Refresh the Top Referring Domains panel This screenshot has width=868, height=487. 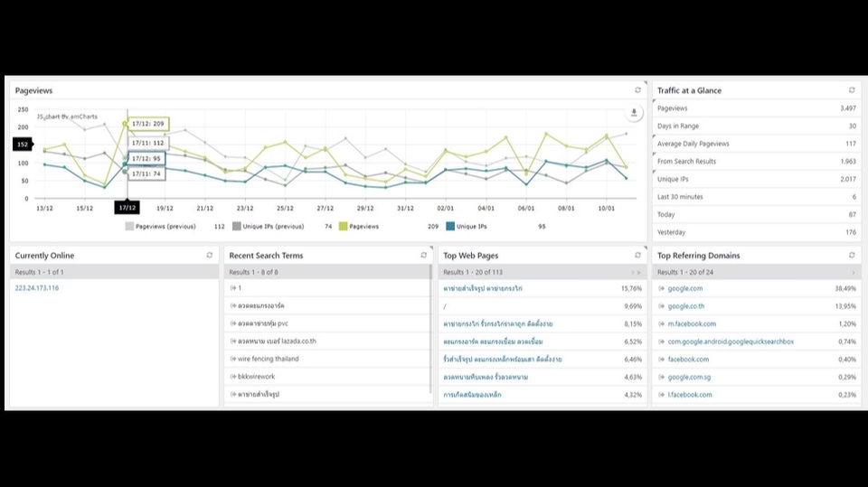[x=852, y=255]
